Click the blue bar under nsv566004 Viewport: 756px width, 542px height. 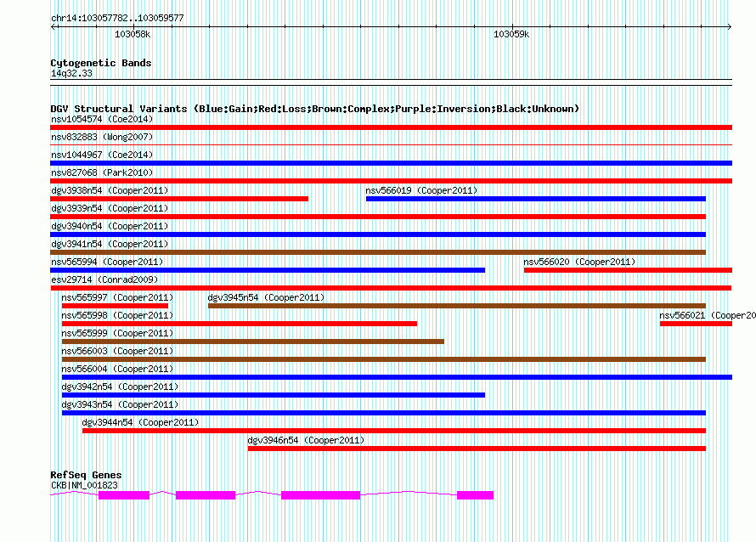pos(397,377)
